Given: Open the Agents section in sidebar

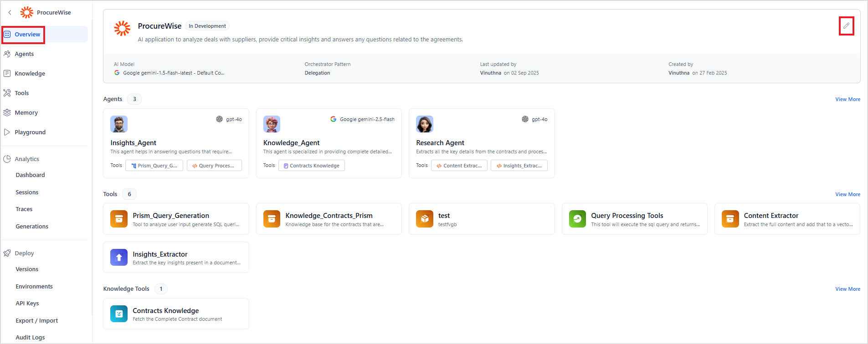Looking at the screenshot, I should (x=24, y=54).
